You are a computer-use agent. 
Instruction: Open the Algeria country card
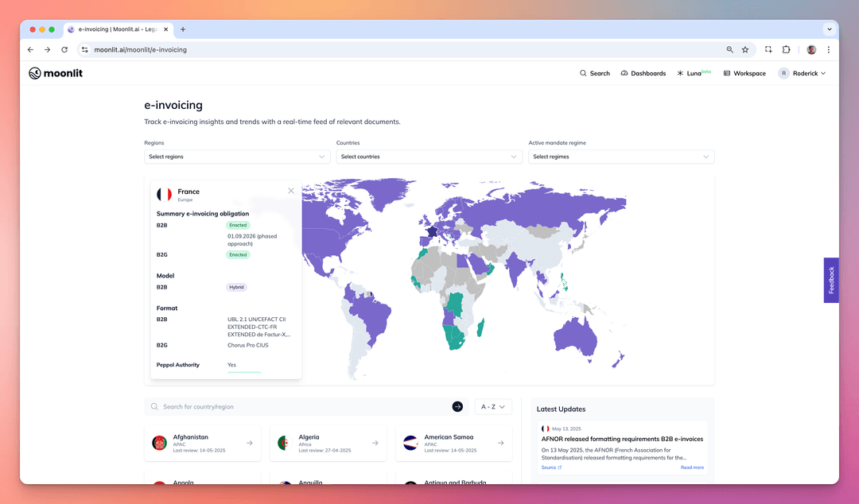(328, 443)
